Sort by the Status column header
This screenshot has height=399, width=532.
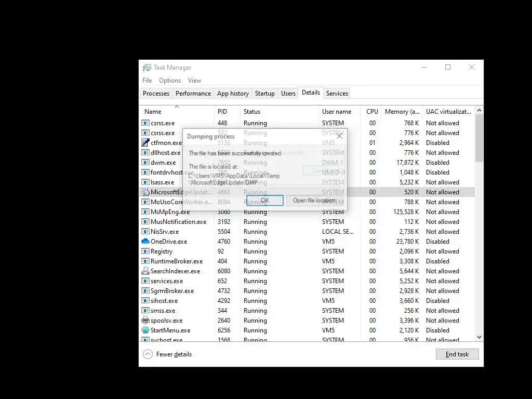pos(279,111)
